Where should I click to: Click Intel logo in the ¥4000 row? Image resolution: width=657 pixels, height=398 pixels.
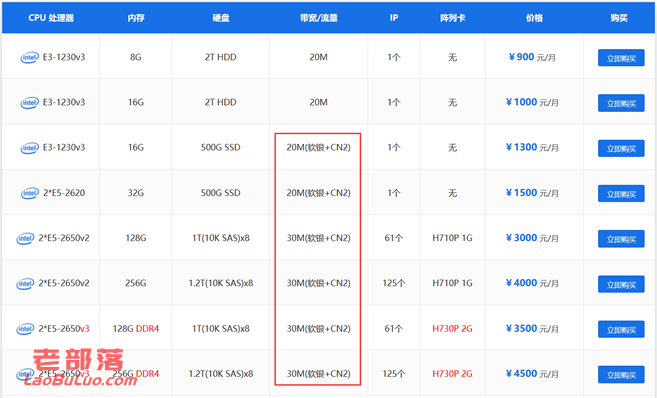[25, 284]
